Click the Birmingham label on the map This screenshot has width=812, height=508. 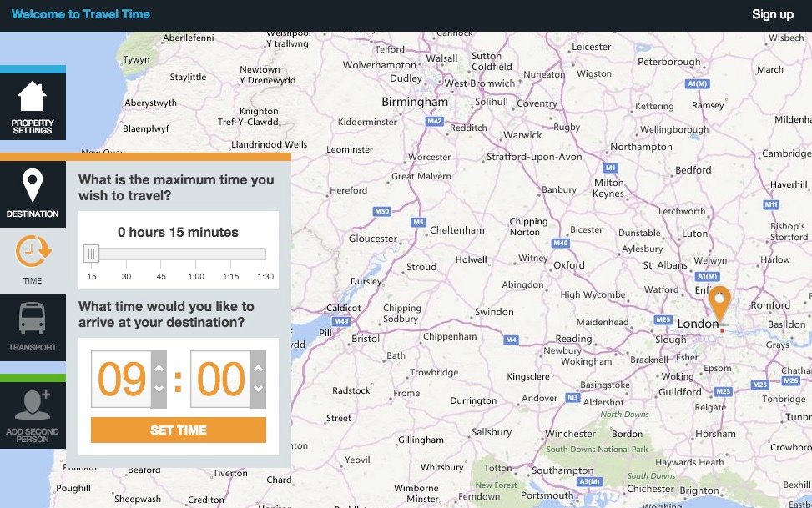tap(415, 102)
